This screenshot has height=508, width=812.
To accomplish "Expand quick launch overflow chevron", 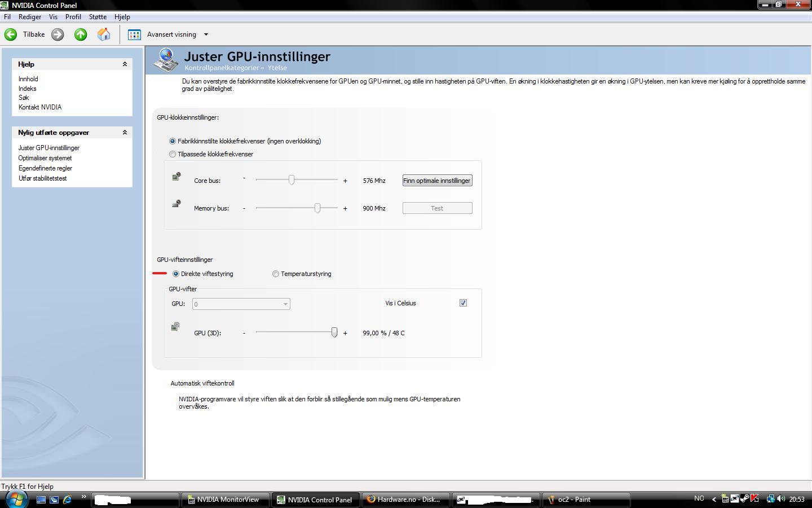I will pyautogui.click(x=83, y=497).
